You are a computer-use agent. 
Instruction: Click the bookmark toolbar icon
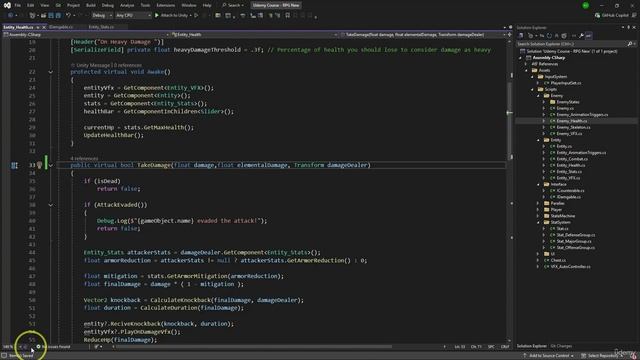[288, 16]
